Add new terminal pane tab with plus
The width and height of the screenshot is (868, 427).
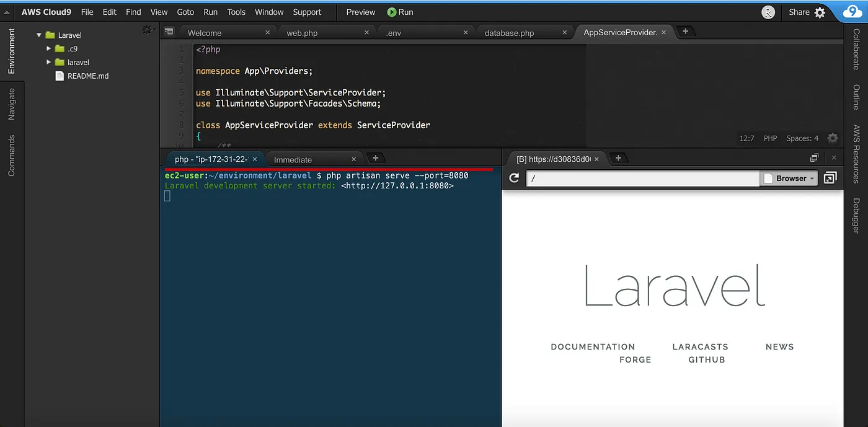pos(375,158)
